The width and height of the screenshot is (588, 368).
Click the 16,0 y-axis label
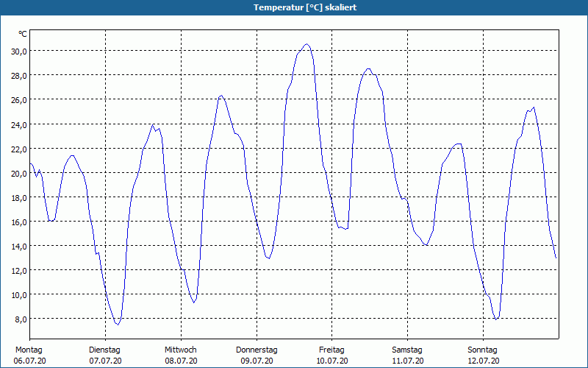coord(19,222)
